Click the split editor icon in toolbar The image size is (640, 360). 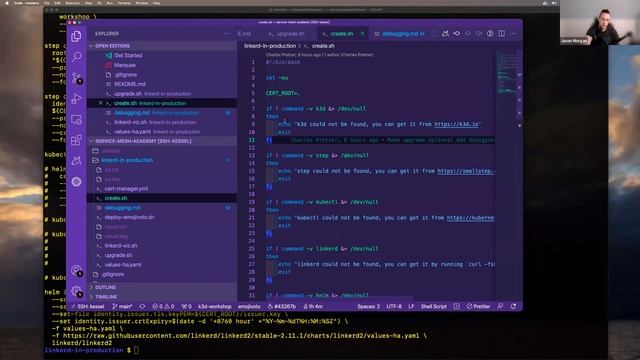(502, 33)
